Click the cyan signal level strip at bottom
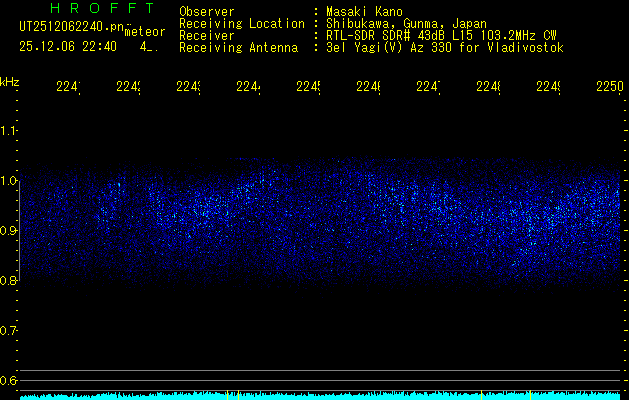 coord(320,396)
